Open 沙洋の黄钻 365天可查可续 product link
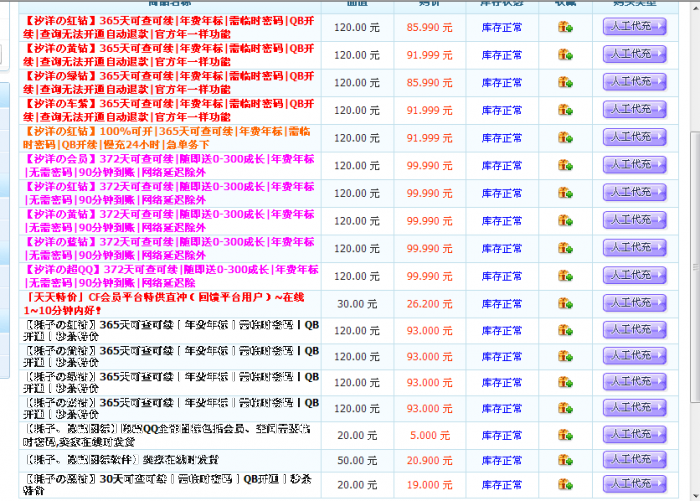Image resolution: width=700 pixels, height=501 pixels. pyautogui.click(x=169, y=55)
